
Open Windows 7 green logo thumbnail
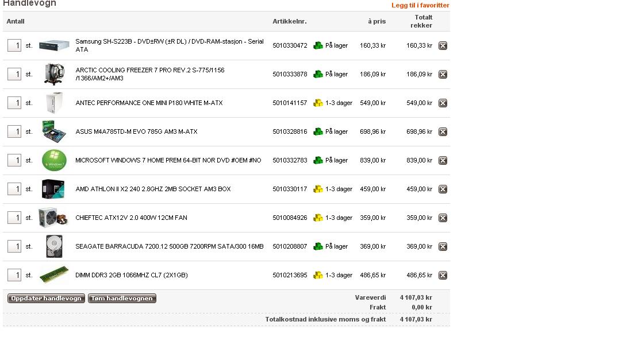click(x=54, y=160)
